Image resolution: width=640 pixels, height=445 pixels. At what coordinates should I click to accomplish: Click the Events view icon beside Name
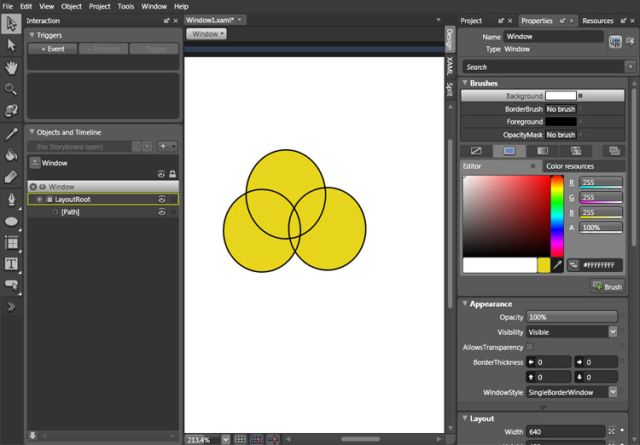click(x=631, y=41)
